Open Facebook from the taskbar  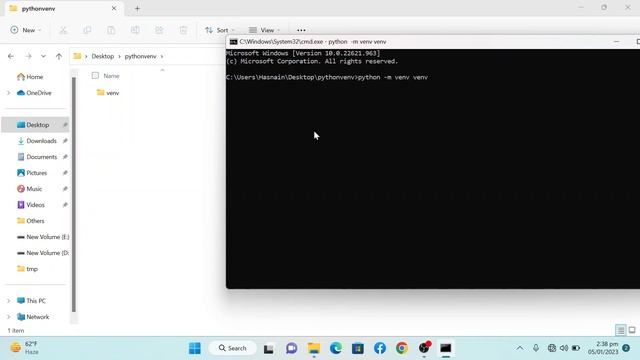click(380, 348)
